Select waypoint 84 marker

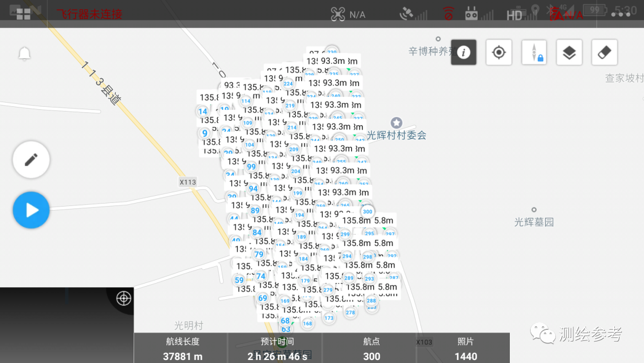click(257, 232)
